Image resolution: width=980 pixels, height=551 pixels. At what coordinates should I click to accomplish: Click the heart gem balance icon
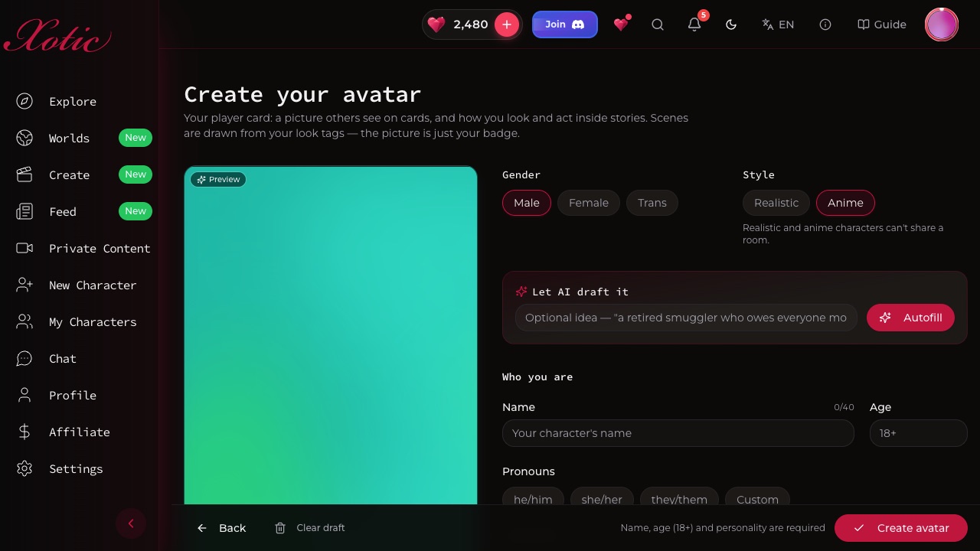tap(436, 24)
